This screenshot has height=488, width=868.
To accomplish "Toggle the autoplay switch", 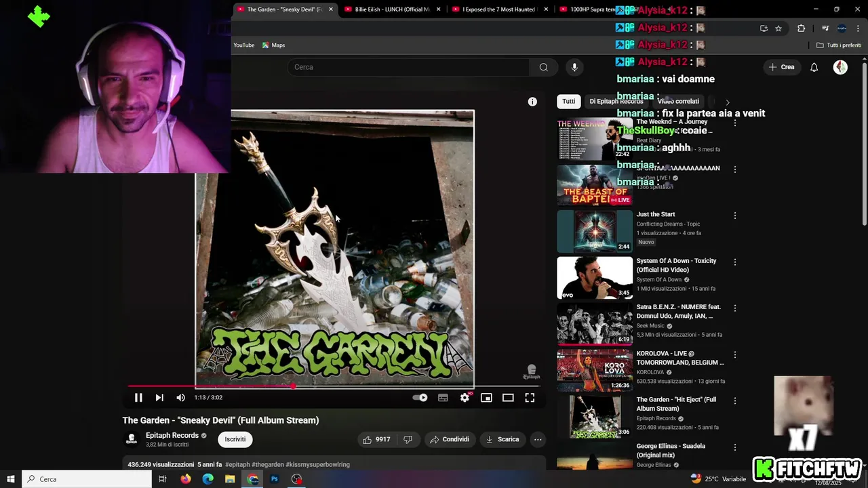I will (x=420, y=398).
